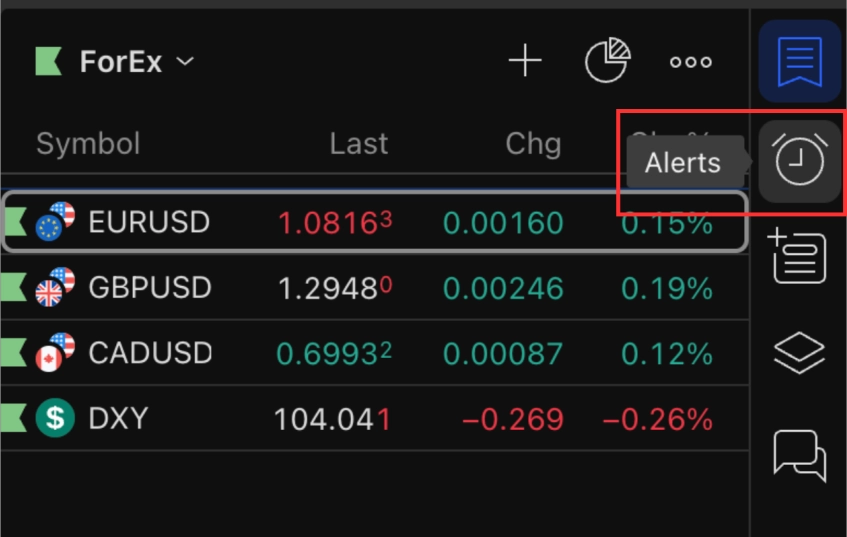This screenshot has width=847, height=537.
Task: Click the plus icon to add symbol
Action: (524, 62)
